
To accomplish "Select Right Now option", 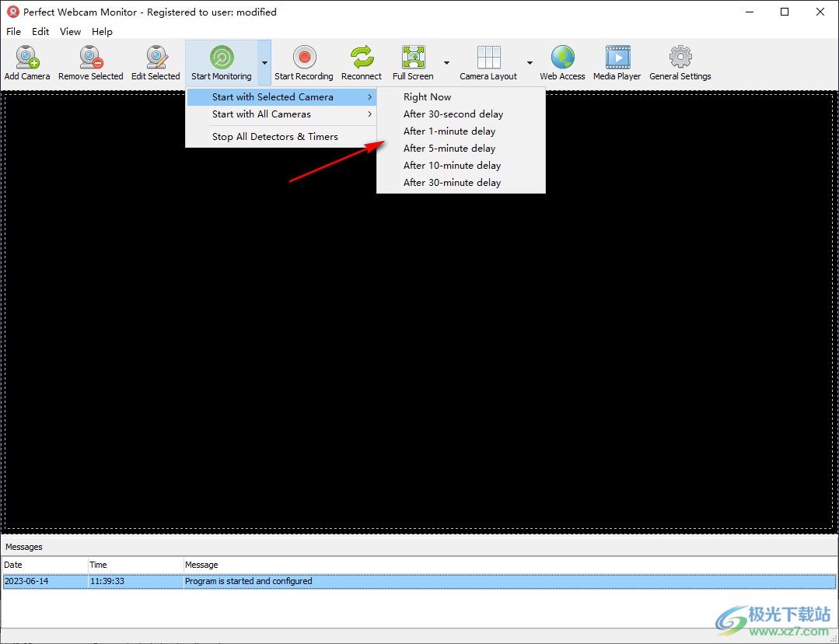I will [x=460, y=97].
